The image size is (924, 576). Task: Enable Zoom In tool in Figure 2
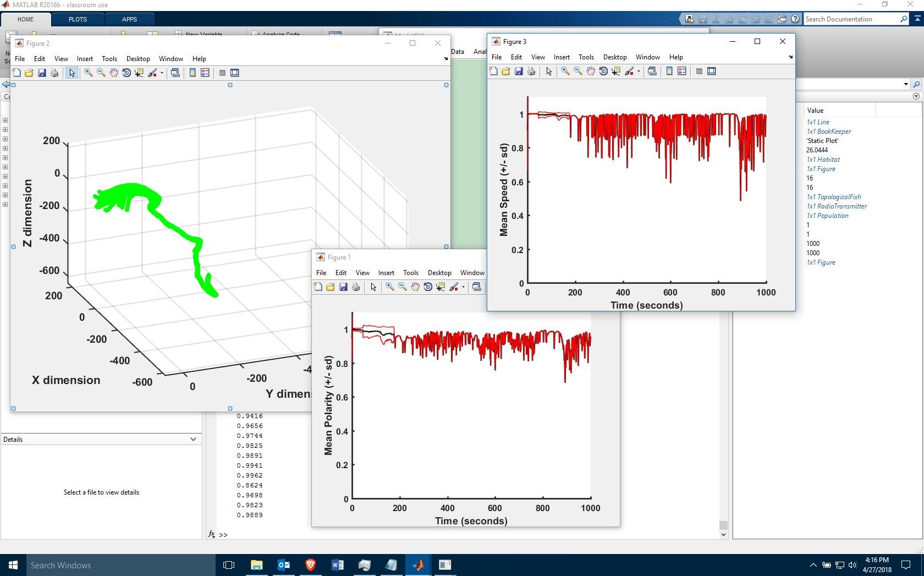(x=88, y=73)
